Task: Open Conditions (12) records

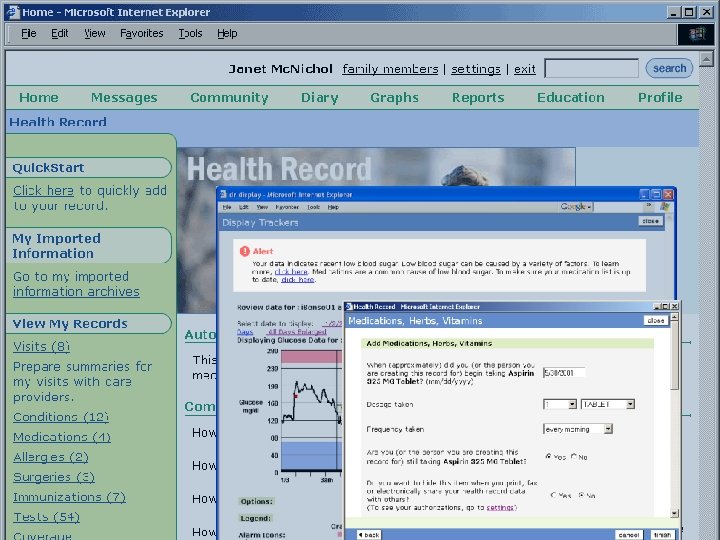Action: coord(61,417)
